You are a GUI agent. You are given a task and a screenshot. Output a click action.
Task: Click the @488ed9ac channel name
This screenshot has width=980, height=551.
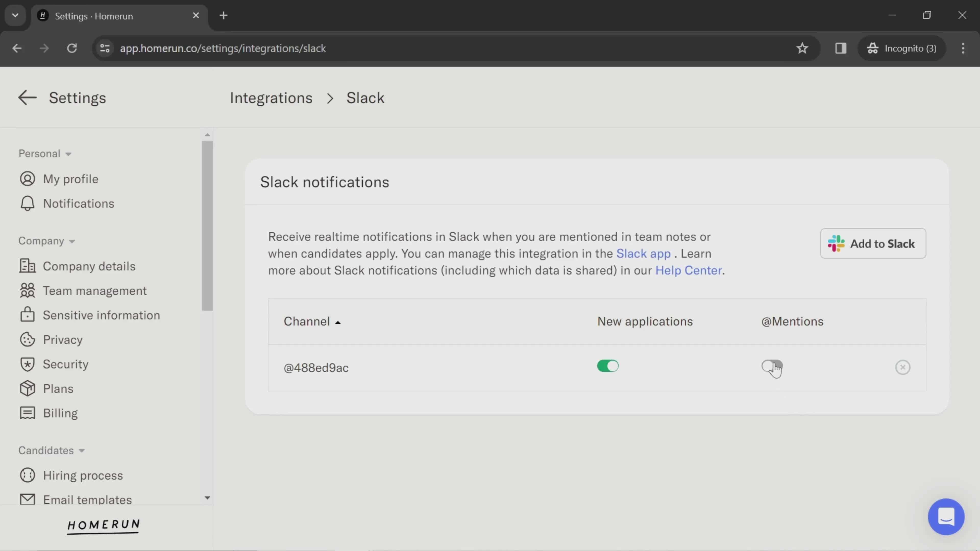pos(316,368)
